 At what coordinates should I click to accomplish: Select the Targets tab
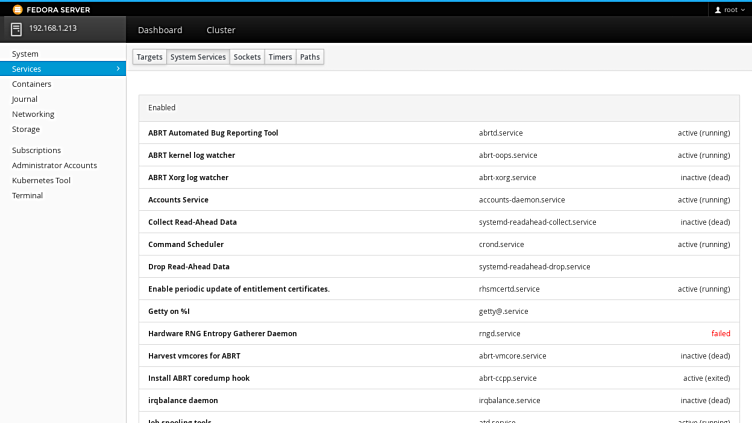[x=149, y=57]
